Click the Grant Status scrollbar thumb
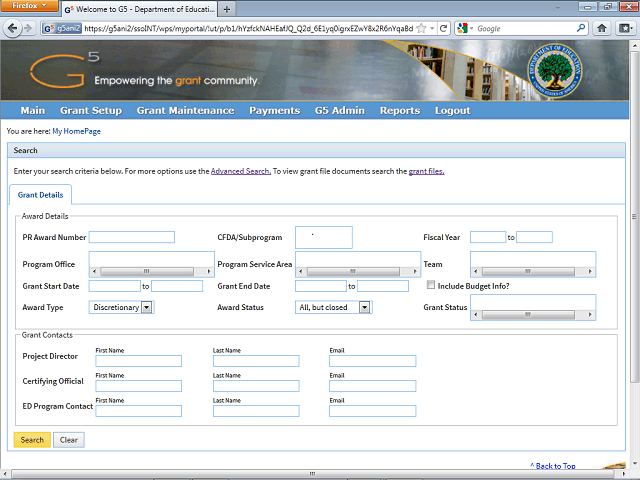This screenshot has width=640, height=480. point(528,315)
